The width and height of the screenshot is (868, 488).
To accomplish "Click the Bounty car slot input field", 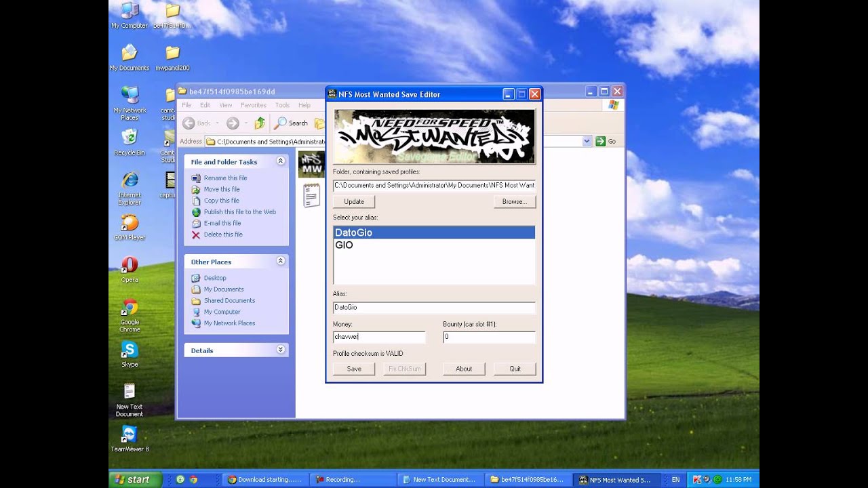I will click(489, 337).
